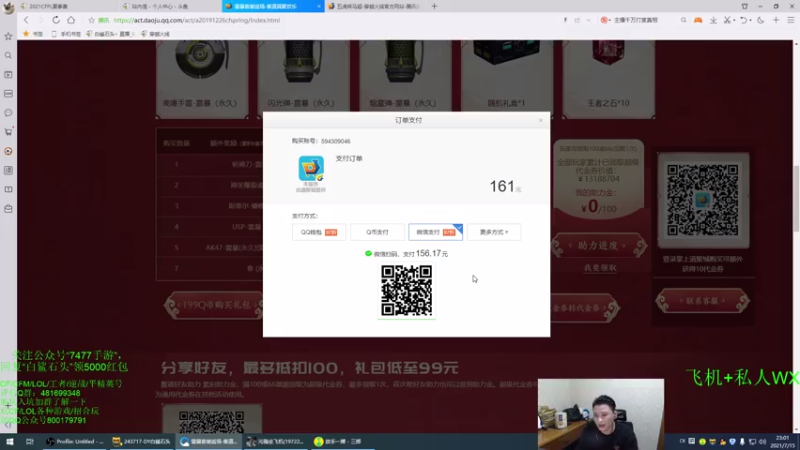Open the favorites star in left sidebar
Viewport: 800px width, 450px height.
pyautogui.click(x=8, y=36)
